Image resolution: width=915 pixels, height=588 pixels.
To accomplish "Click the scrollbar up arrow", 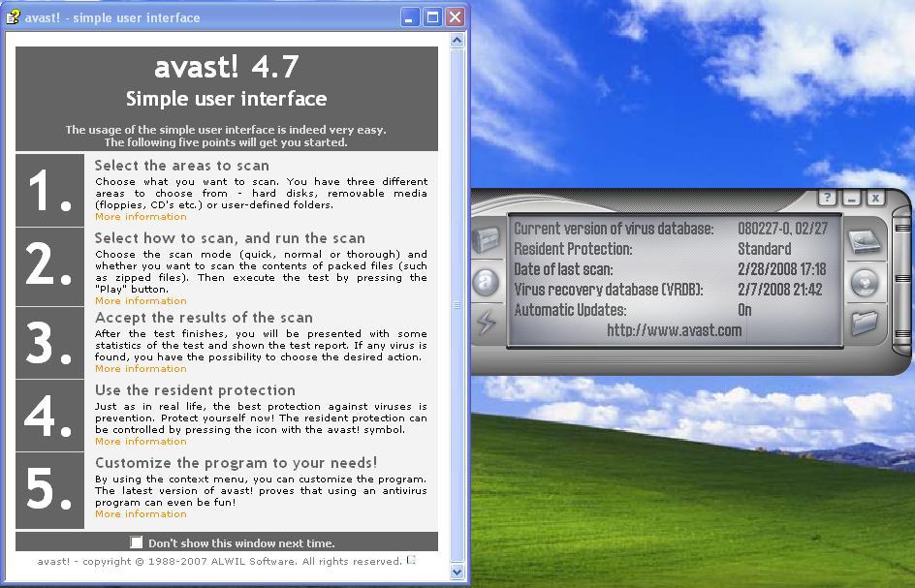I will click(457, 41).
